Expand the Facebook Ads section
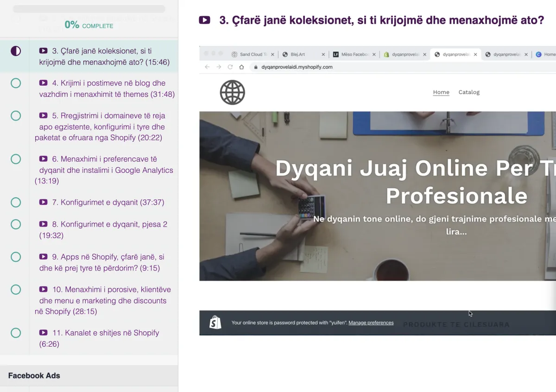The width and height of the screenshot is (556, 392). [89, 375]
